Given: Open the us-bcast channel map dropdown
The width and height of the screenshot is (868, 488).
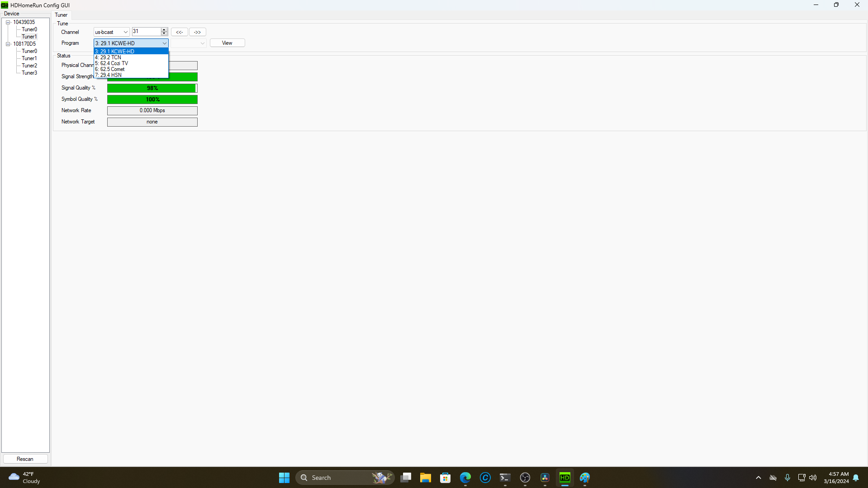Looking at the screenshot, I should [111, 32].
